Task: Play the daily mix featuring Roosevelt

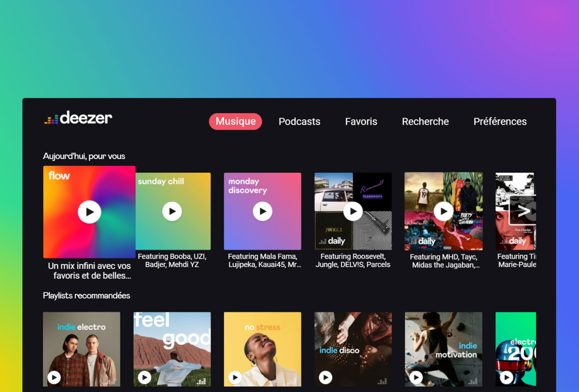Action: click(x=353, y=211)
